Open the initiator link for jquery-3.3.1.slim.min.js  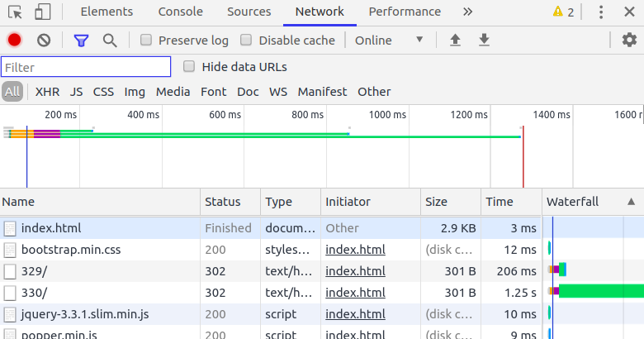click(x=355, y=314)
